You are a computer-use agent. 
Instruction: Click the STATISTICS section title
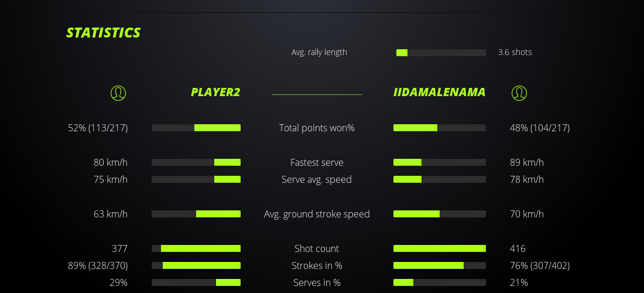click(104, 33)
